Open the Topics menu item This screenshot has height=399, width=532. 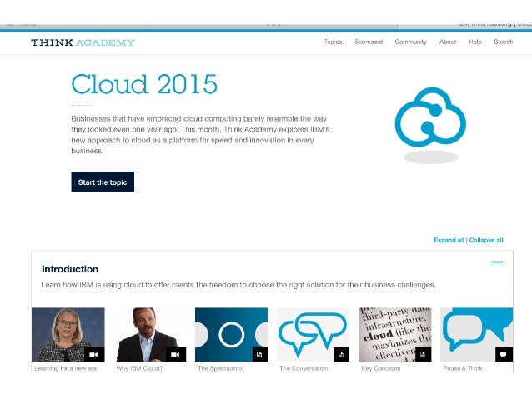333,42
